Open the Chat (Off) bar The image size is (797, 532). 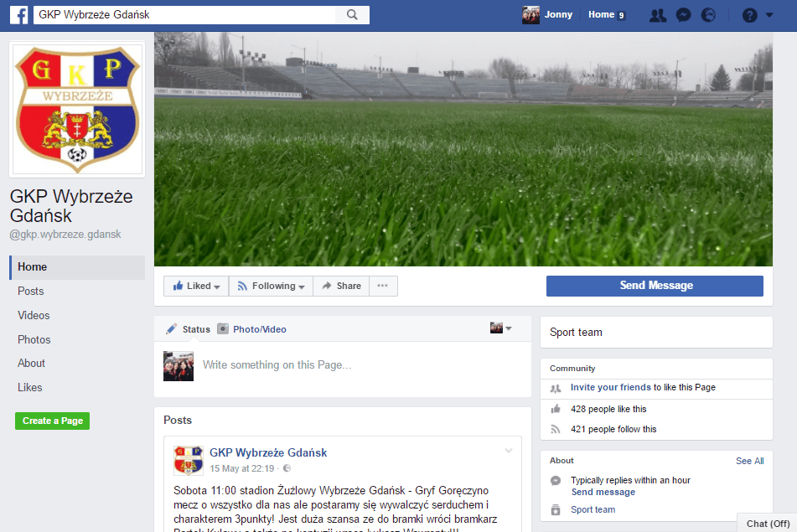(767, 524)
